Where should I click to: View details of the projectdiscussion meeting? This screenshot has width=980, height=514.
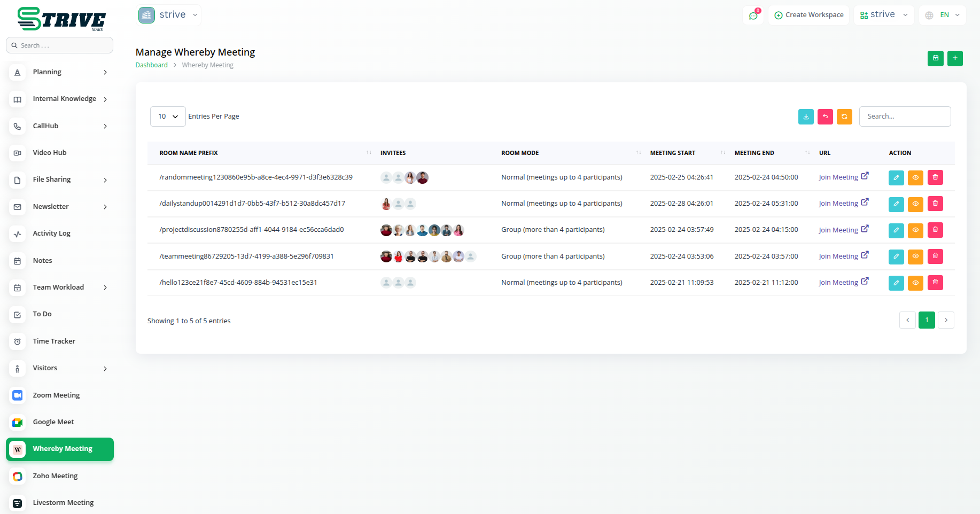tap(915, 230)
